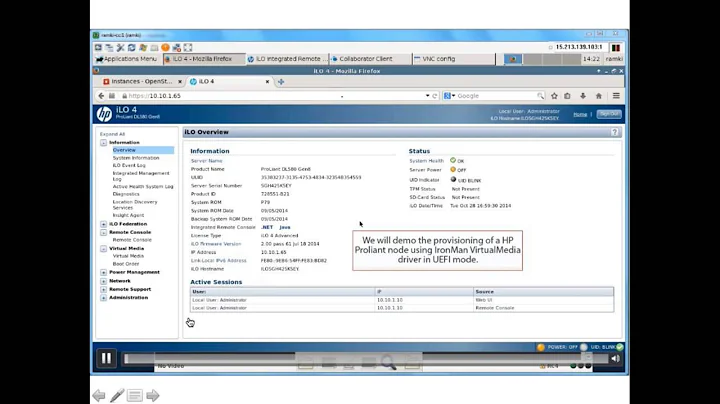Click the Sign Out button

(x=609, y=114)
